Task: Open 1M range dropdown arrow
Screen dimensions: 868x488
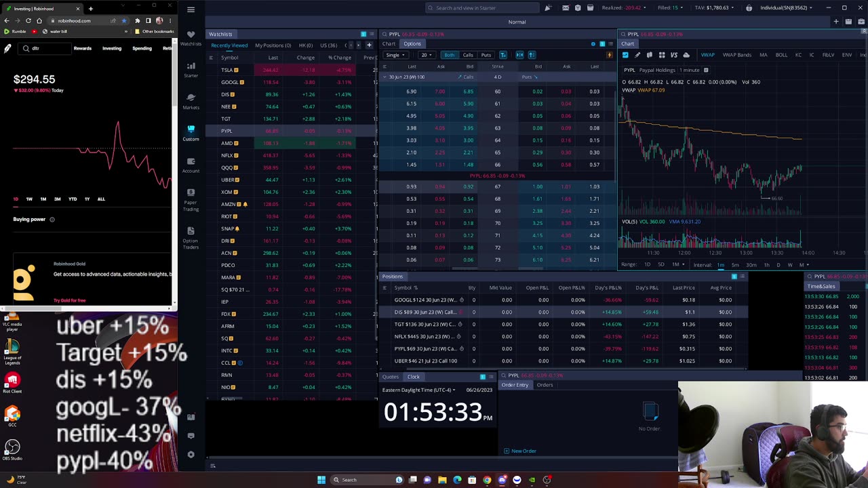Action: [x=684, y=265]
